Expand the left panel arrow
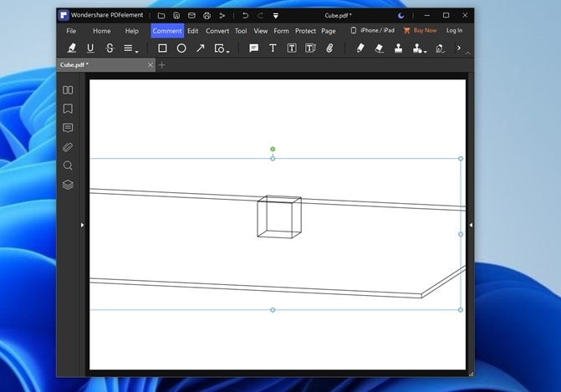The width and height of the screenshot is (561, 392). pos(82,225)
